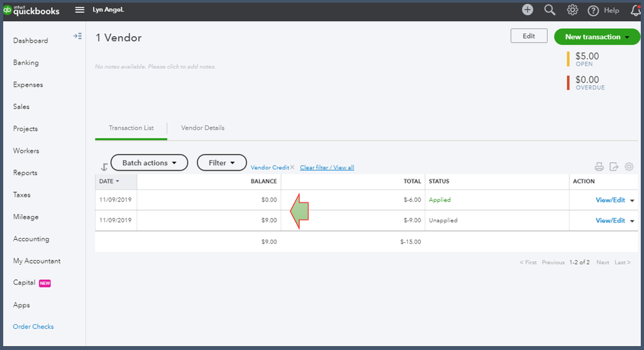Collapse the left navigation panel icon
The width and height of the screenshot is (644, 350).
77,36
